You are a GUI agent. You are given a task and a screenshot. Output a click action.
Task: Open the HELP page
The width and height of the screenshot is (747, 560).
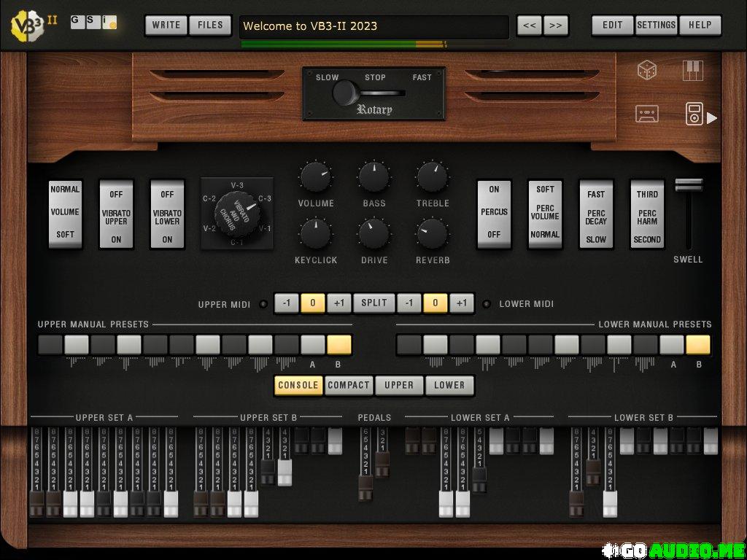(x=700, y=26)
